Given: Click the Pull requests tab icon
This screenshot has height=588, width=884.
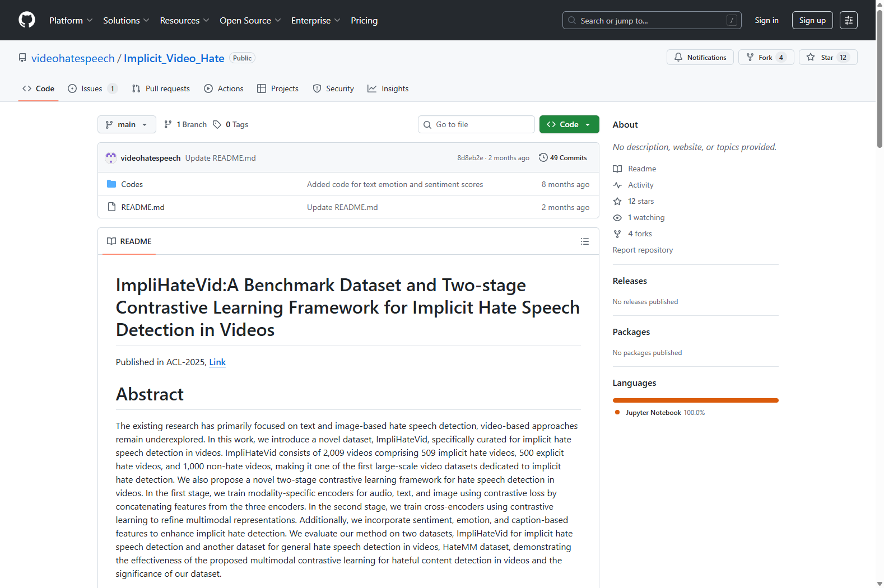Looking at the screenshot, I should coord(136,88).
